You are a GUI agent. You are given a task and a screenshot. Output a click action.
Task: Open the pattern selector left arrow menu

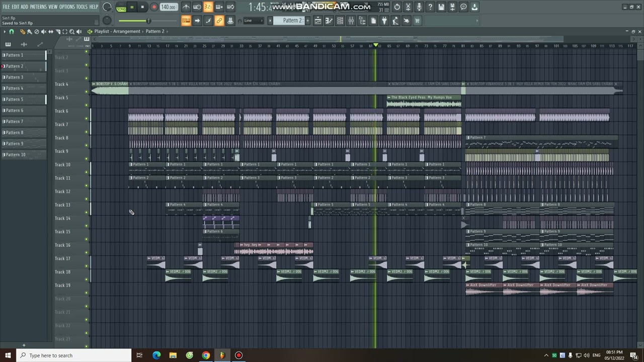tap(270, 21)
